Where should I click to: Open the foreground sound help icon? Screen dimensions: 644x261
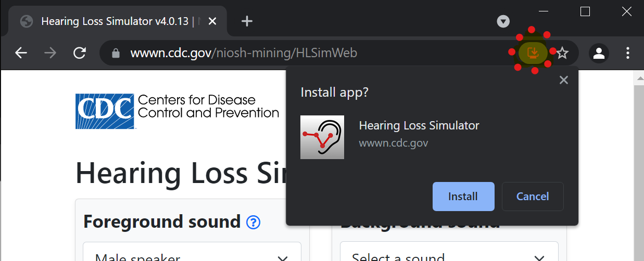click(253, 223)
